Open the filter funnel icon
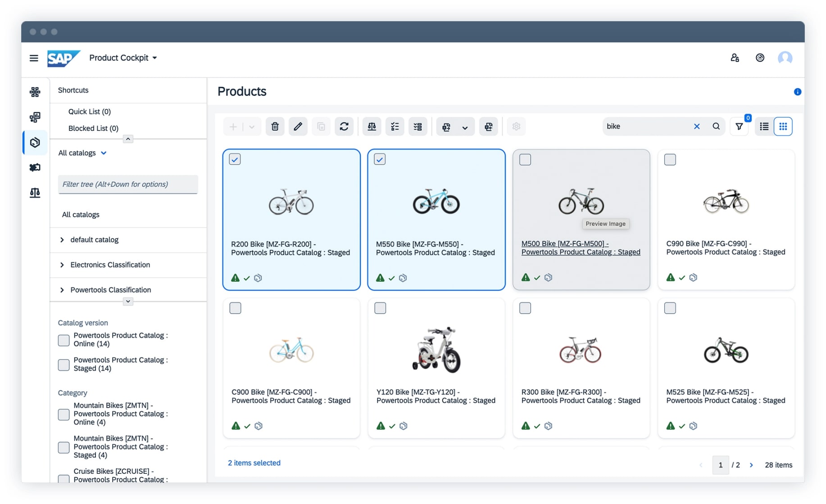The image size is (826, 504). pyautogui.click(x=739, y=127)
